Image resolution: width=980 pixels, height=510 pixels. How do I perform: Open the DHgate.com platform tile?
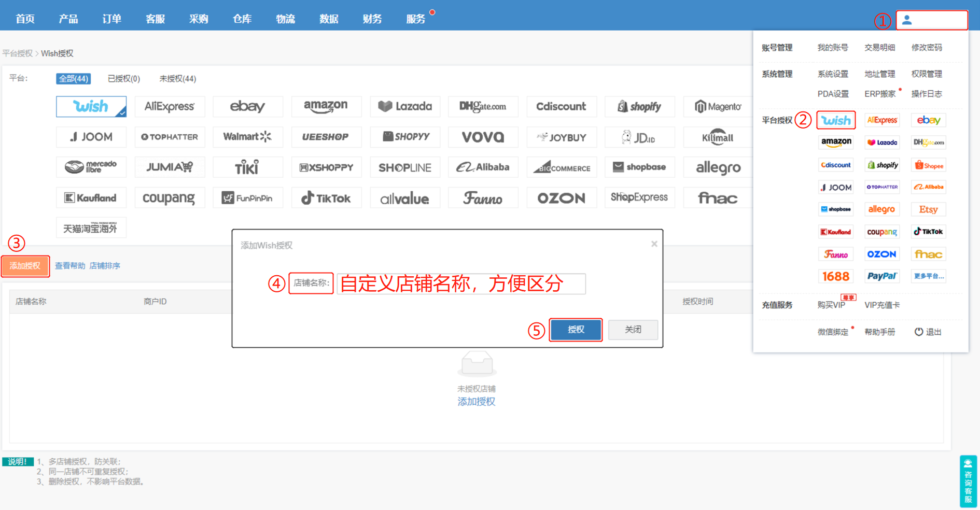483,107
